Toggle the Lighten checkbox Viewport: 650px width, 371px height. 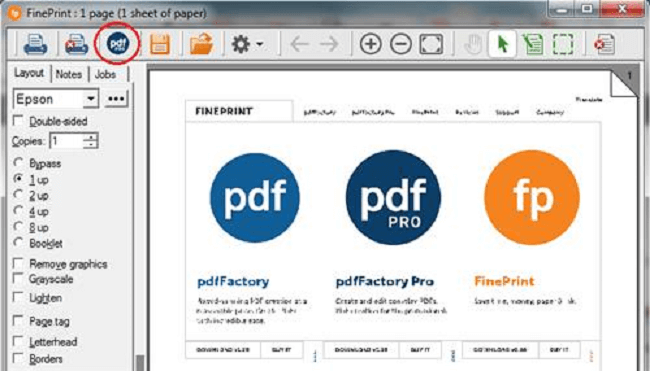point(18,298)
